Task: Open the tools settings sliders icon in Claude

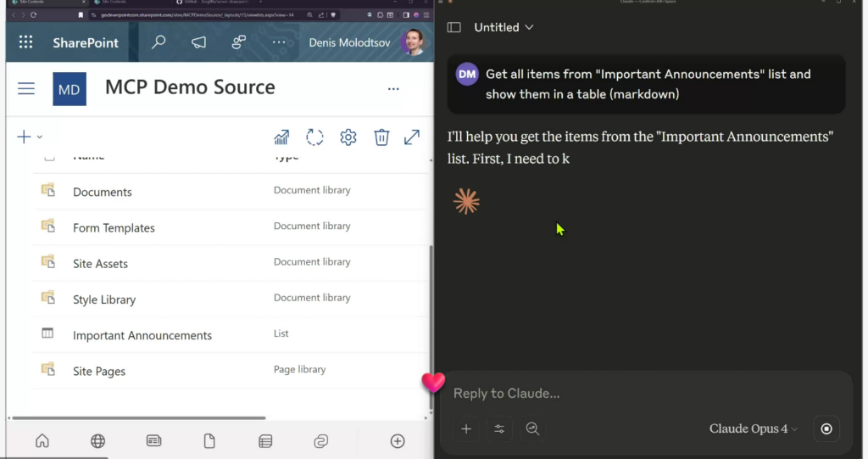Action: coord(499,429)
